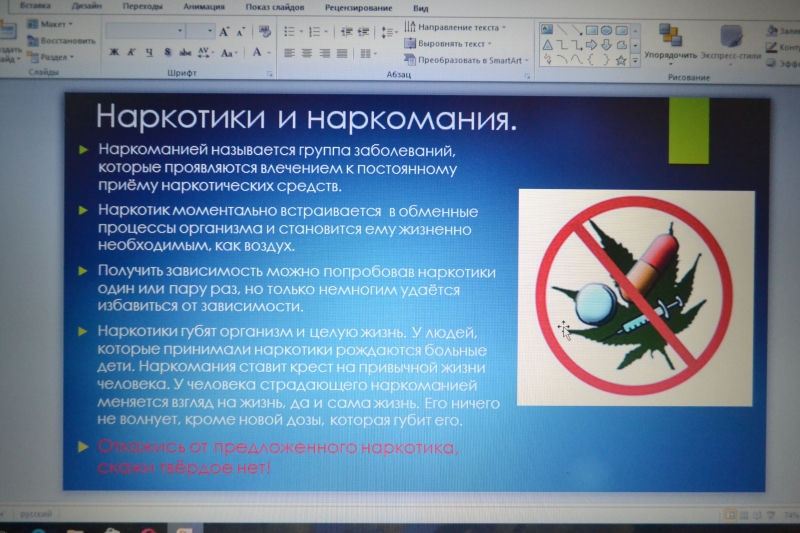Clear all formatting with the eraser icon
This screenshot has height=533, width=800.
pos(266,31)
